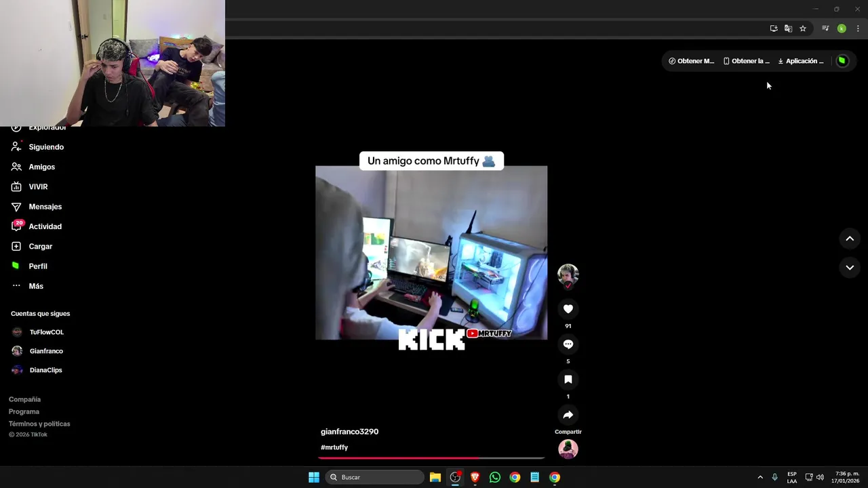Open the Chrome three-dot menu

858,28
